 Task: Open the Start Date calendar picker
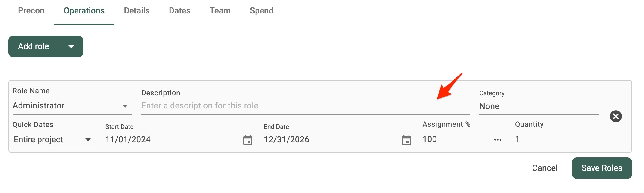[x=248, y=140]
